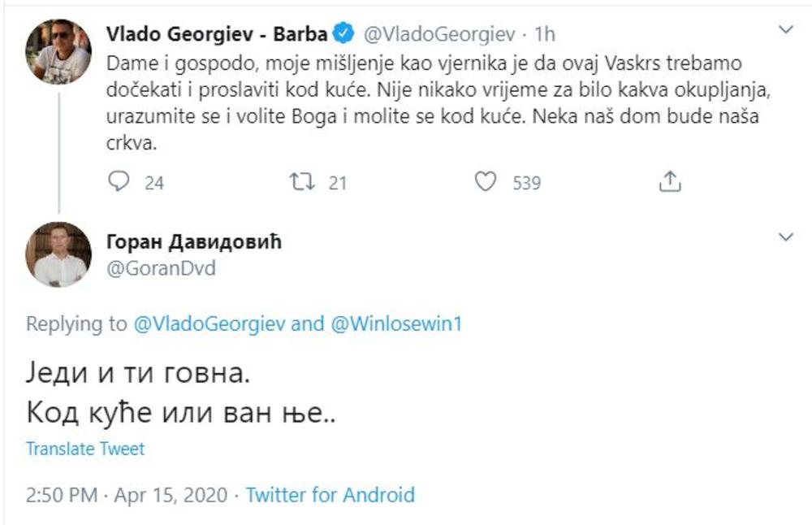Click the 1h timestamp on Vlado's tweet
The height and width of the screenshot is (525, 812).
point(545,35)
